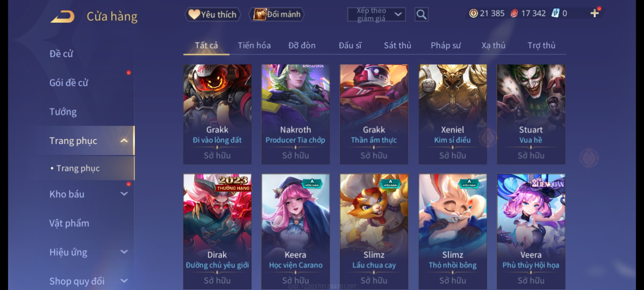
Task: Open search with the magnifier icon
Action: [421, 15]
